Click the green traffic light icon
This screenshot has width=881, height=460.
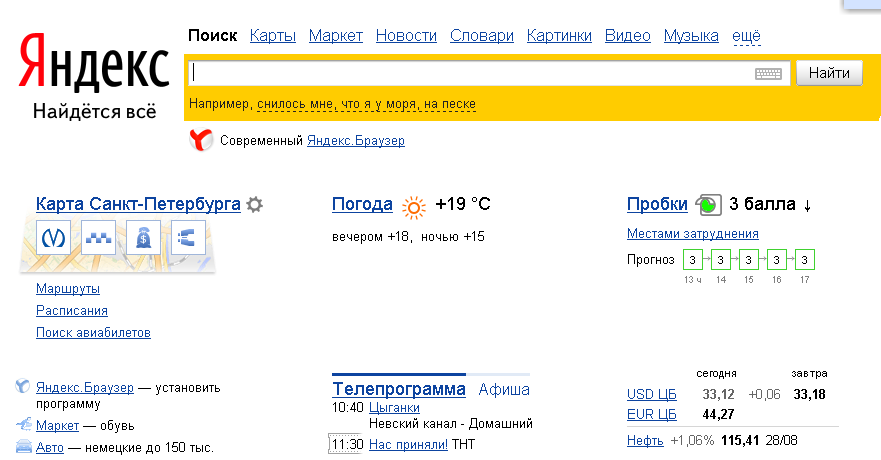708,205
